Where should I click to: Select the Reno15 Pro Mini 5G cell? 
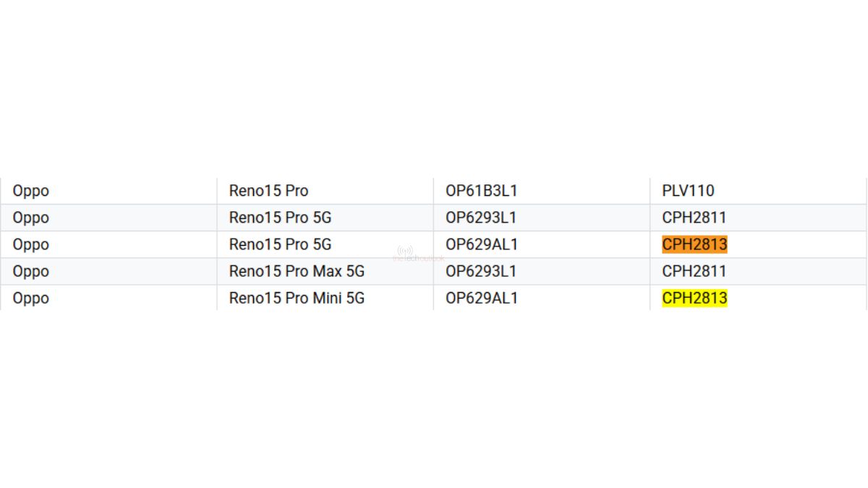point(297,298)
